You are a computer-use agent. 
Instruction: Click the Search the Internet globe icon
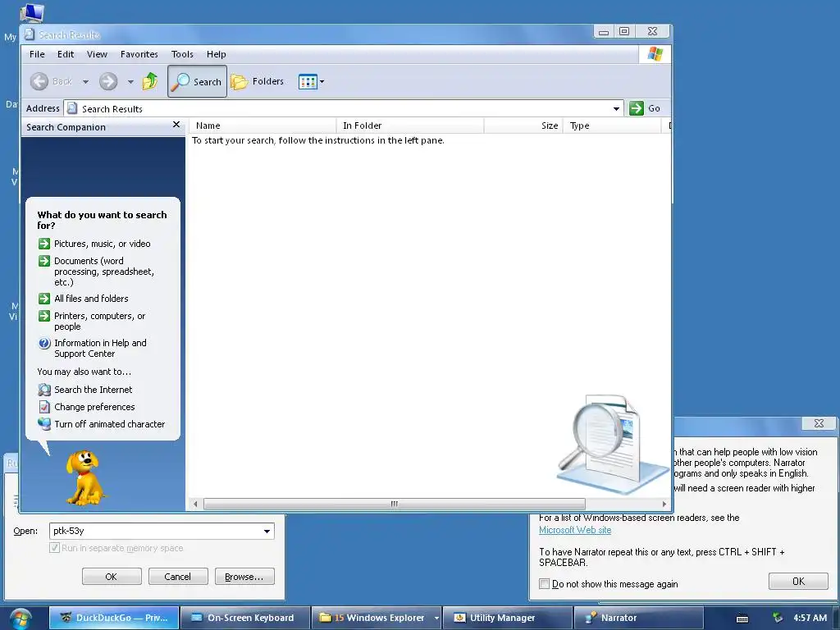click(44, 390)
